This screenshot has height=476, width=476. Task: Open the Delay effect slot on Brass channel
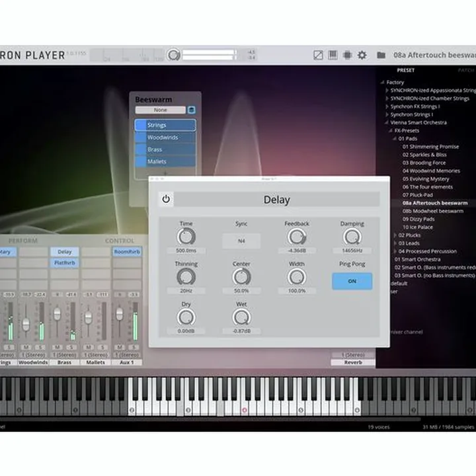pos(64,252)
